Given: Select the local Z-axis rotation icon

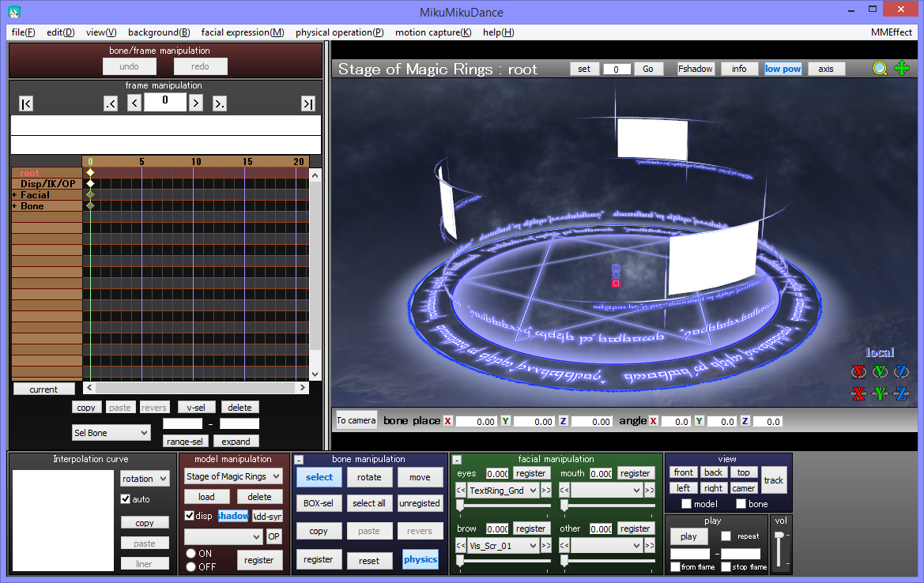Looking at the screenshot, I should point(901,371).
